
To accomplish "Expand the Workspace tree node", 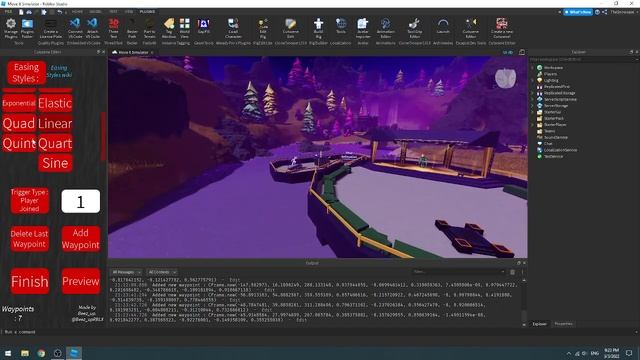I will click(x=532, y=68).
